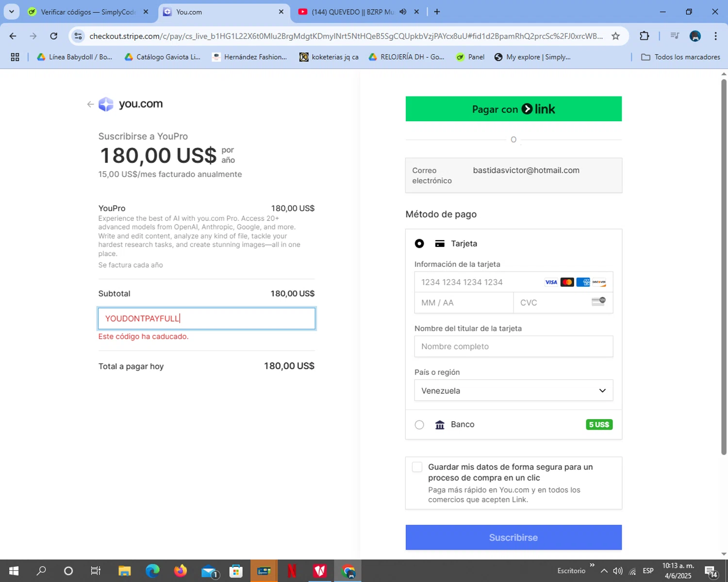Viewport: 728px width, 582px height.
Task: Open RELOJERÍA DH bookmark
Action: pyautogui.click(x=406, y=57)
